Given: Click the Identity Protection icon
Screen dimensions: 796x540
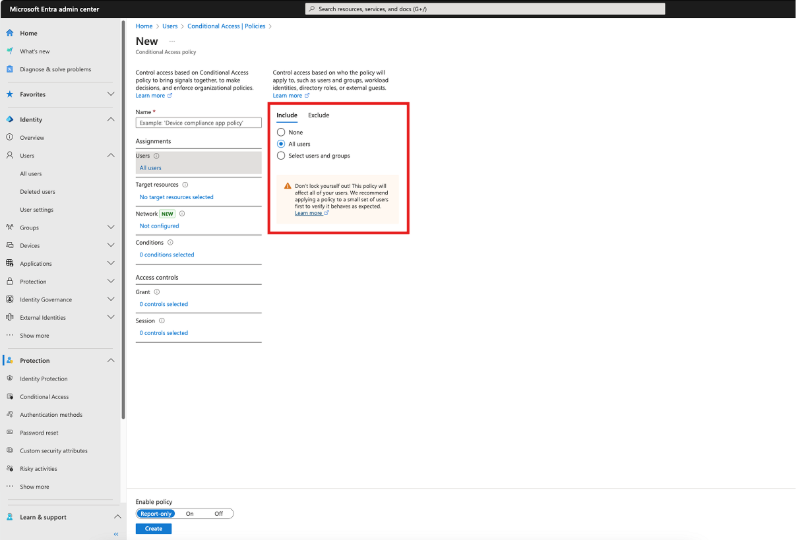Looking at the screenshot, I should point(10,378).
